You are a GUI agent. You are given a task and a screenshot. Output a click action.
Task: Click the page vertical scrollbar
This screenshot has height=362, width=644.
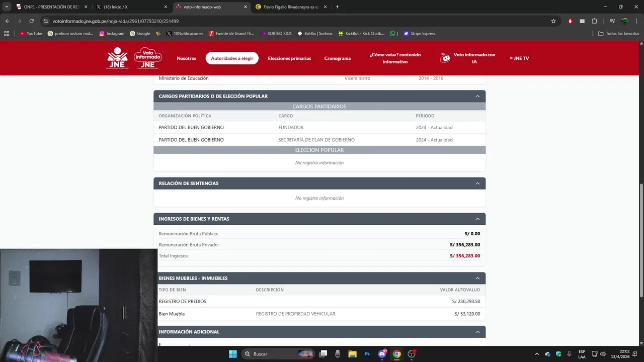(x=641, y=241)
